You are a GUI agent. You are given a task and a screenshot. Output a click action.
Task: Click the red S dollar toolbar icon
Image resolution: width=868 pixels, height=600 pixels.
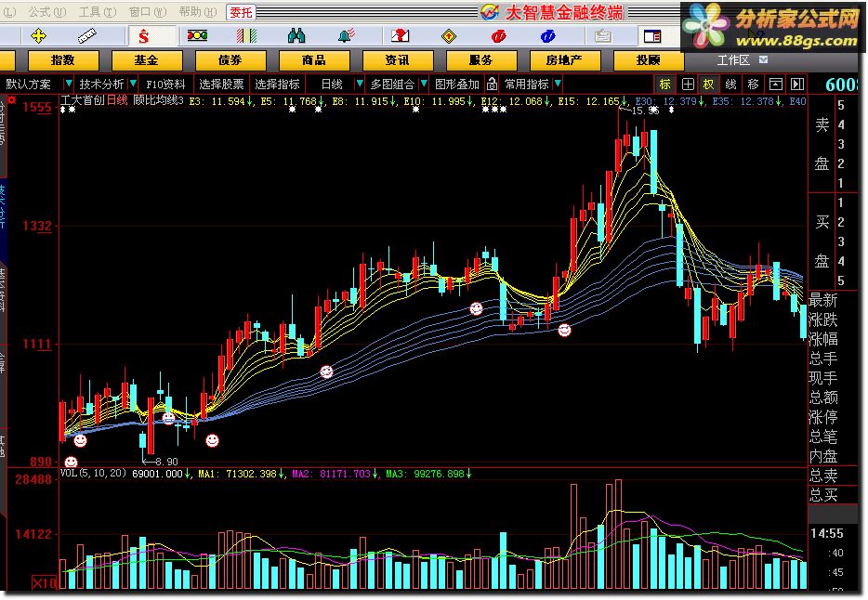click(x=143, y=36)
